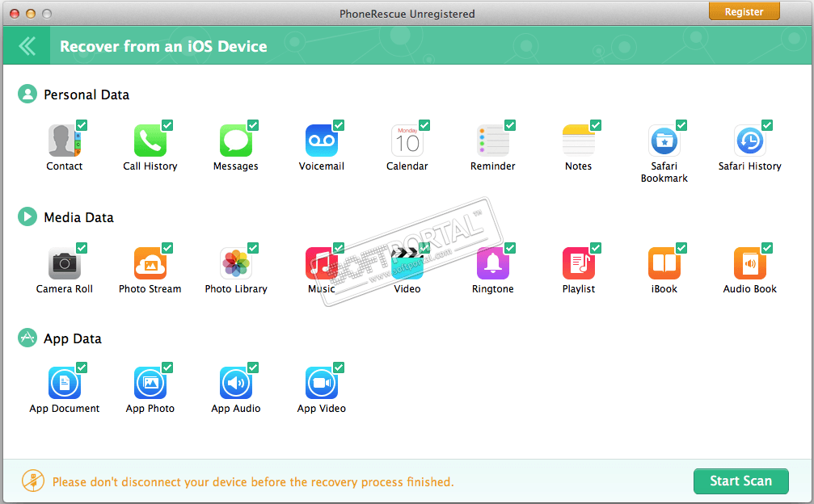Uncheck the Safari Bookmark checkbox
The height and width of the screenshot is (504, 814).
(681, 125)
